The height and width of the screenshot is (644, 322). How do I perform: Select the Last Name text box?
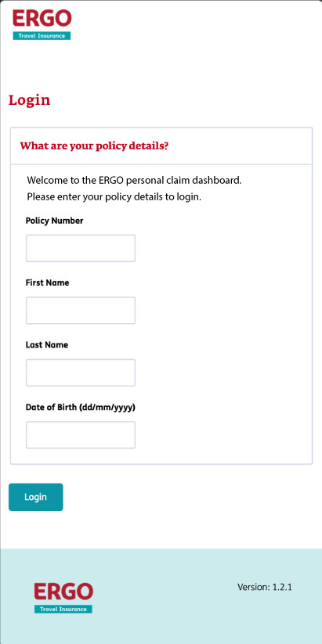[81, 372]
